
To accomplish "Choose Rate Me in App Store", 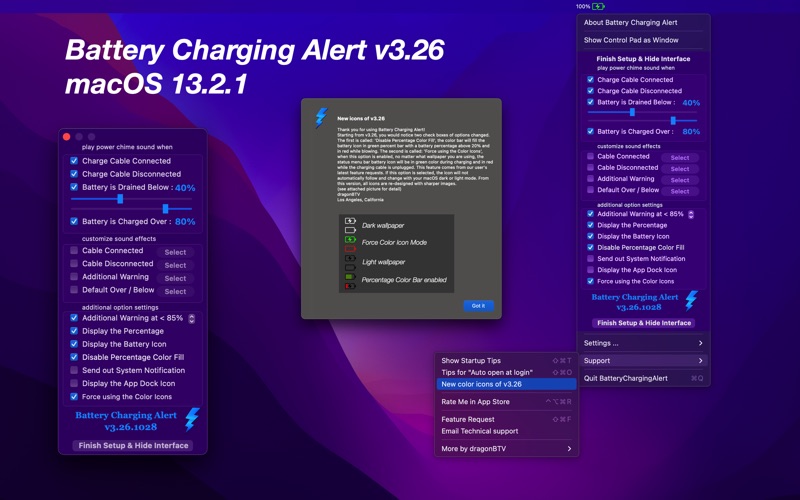I will click(506, 402).
